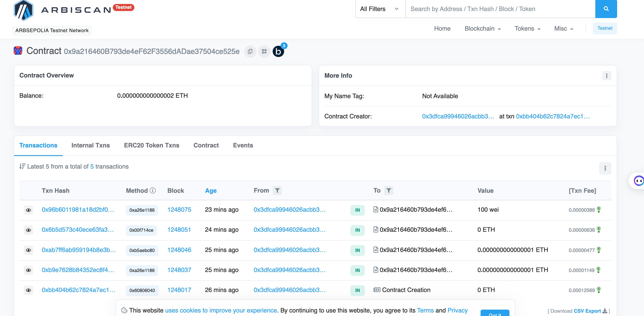
Task: Switch to the Internal Txns tab
Action: pos(91,145)
